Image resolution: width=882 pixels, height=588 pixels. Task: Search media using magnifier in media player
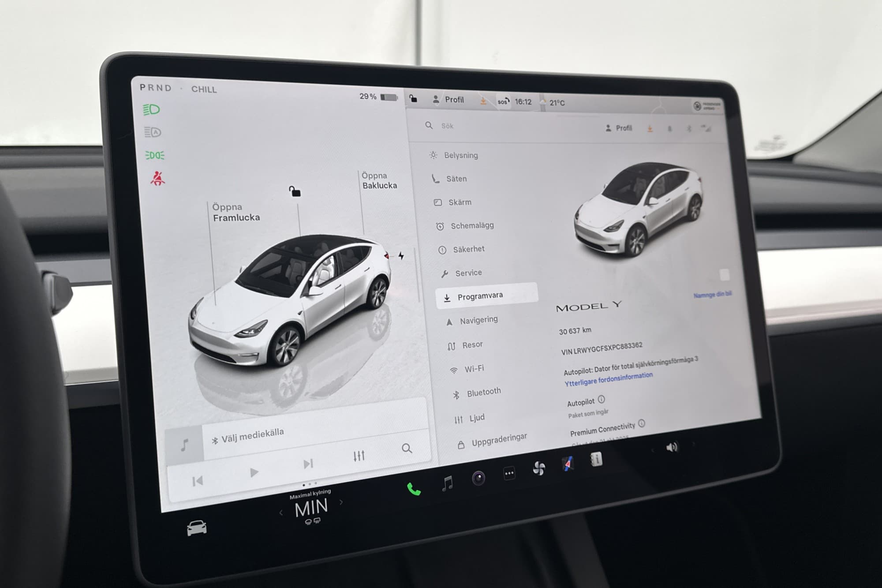[407, 449]
